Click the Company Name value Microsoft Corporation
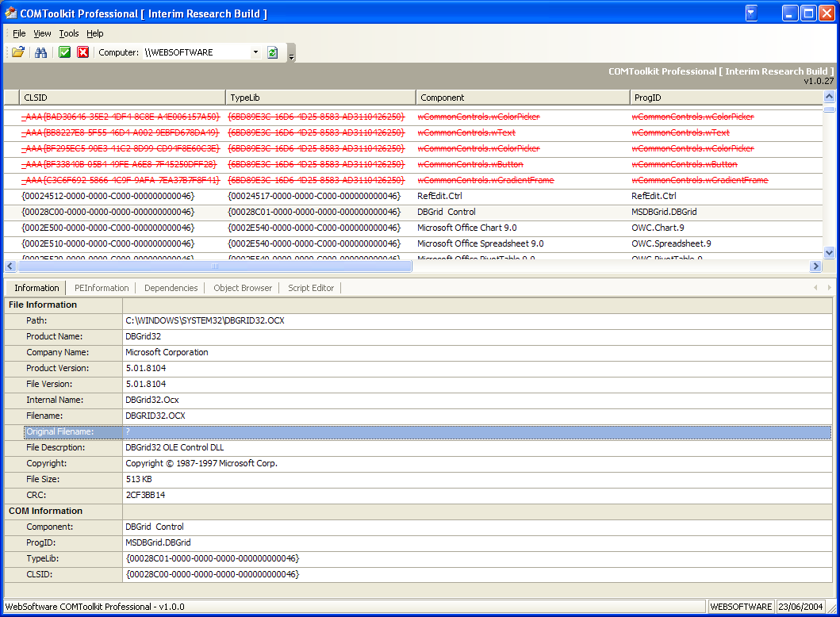This screenshot has width=840, height=617. click(477, 352)
